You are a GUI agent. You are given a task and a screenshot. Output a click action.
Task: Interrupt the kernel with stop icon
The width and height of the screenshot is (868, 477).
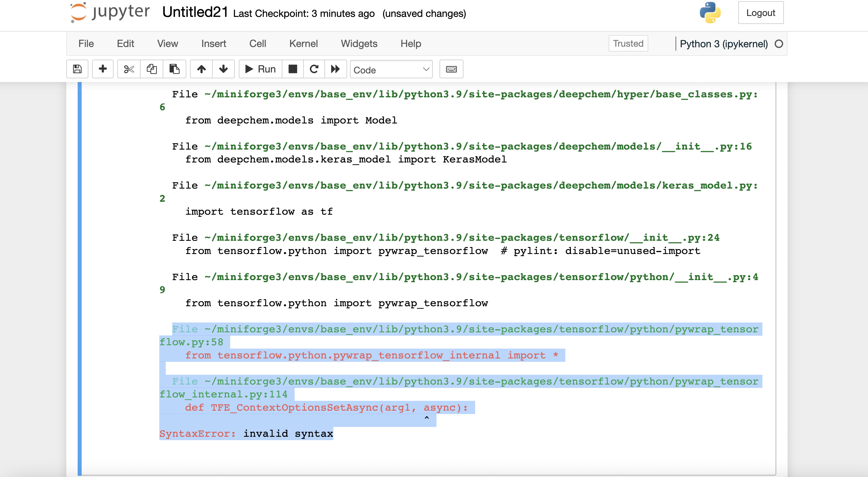tap(293, 69)
